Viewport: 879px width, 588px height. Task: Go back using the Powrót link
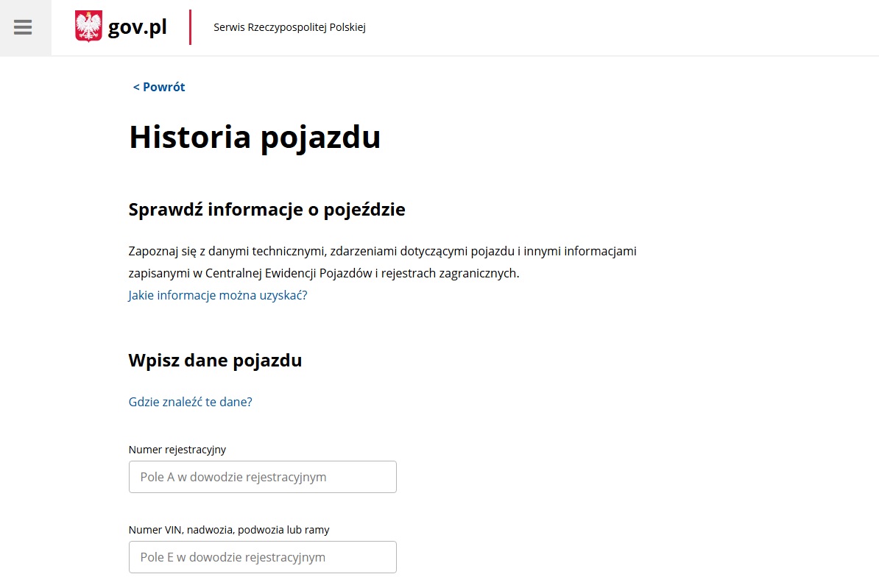[163, 87]
